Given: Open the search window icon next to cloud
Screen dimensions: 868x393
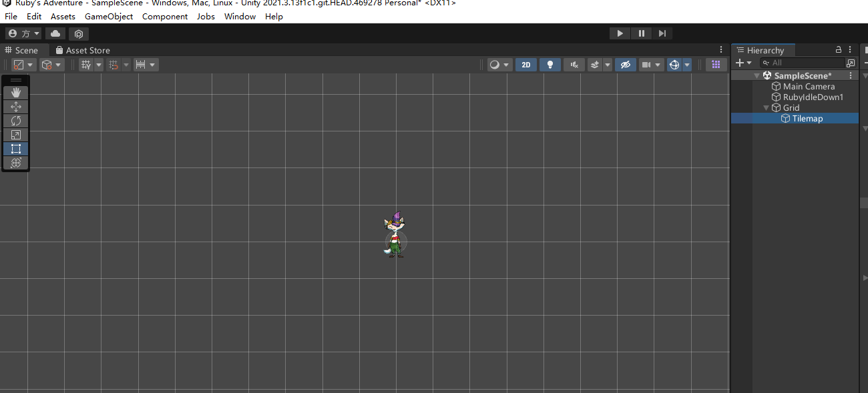Looking at the screenshot, I should tap(78, 33).
